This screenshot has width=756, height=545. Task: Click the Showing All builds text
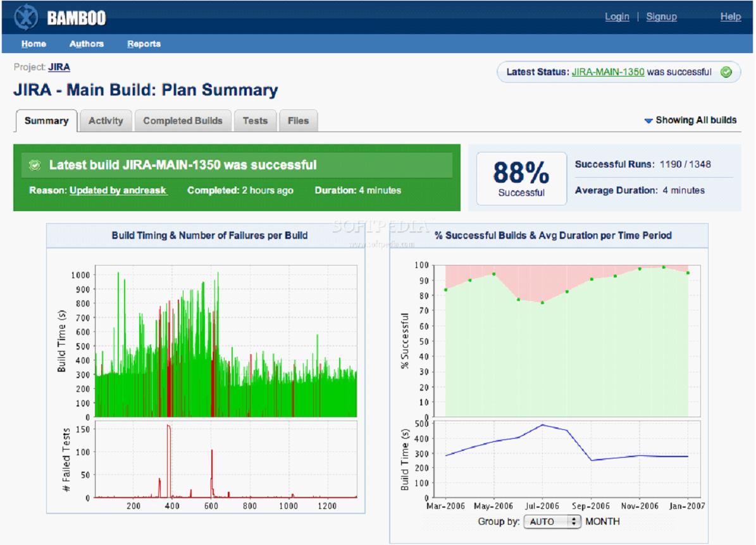coord(696,121)
